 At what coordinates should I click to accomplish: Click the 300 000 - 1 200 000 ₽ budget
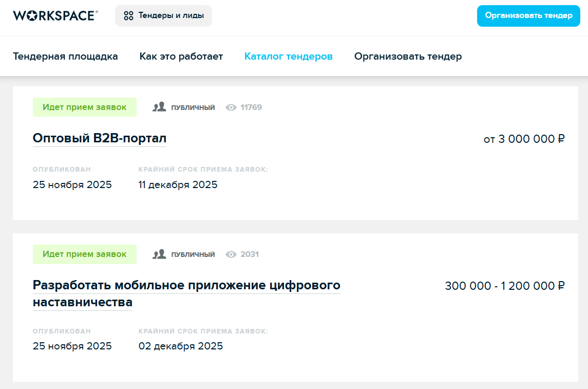[x=504, y=286]
